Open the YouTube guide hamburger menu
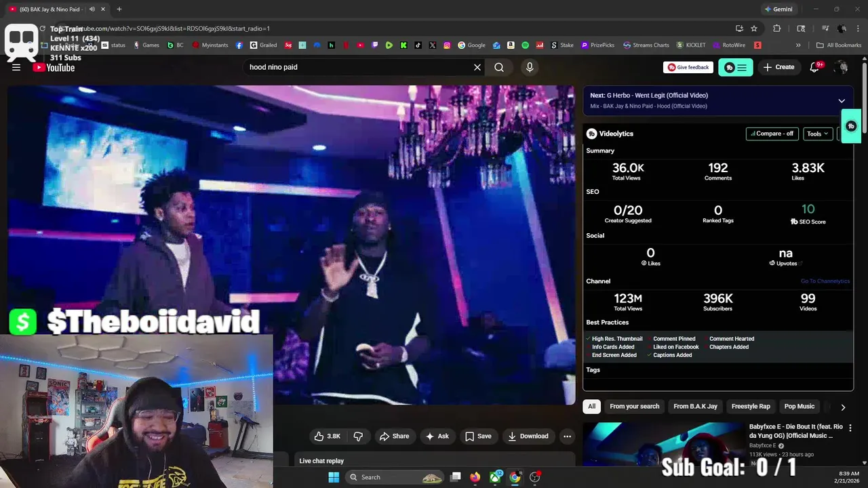868x488 pixels. (x=16, y=67)
